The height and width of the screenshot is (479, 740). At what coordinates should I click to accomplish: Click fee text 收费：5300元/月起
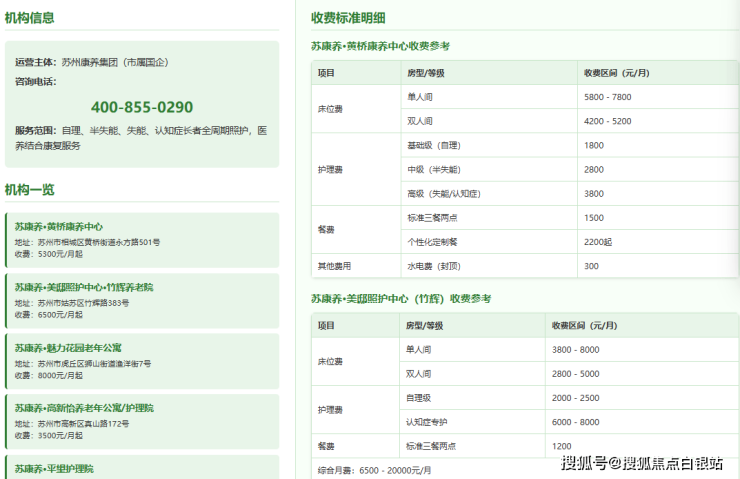(x=49, y=254)
